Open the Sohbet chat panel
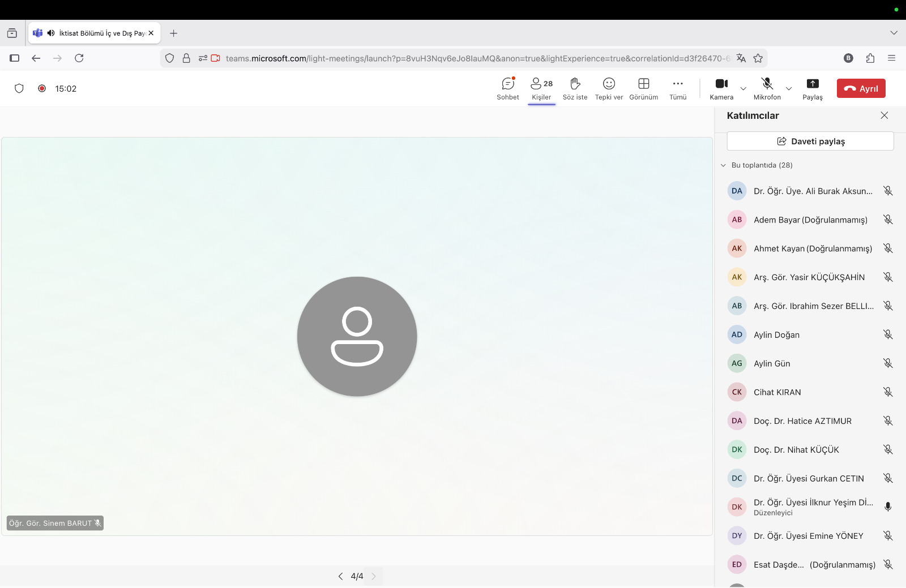Screen dimensions: 906x588 [508, 88]
